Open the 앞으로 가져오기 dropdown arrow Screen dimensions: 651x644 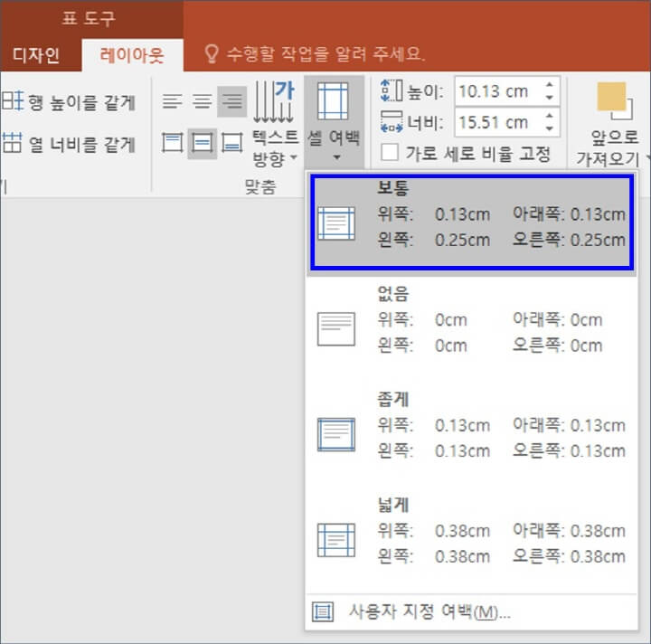648,157
